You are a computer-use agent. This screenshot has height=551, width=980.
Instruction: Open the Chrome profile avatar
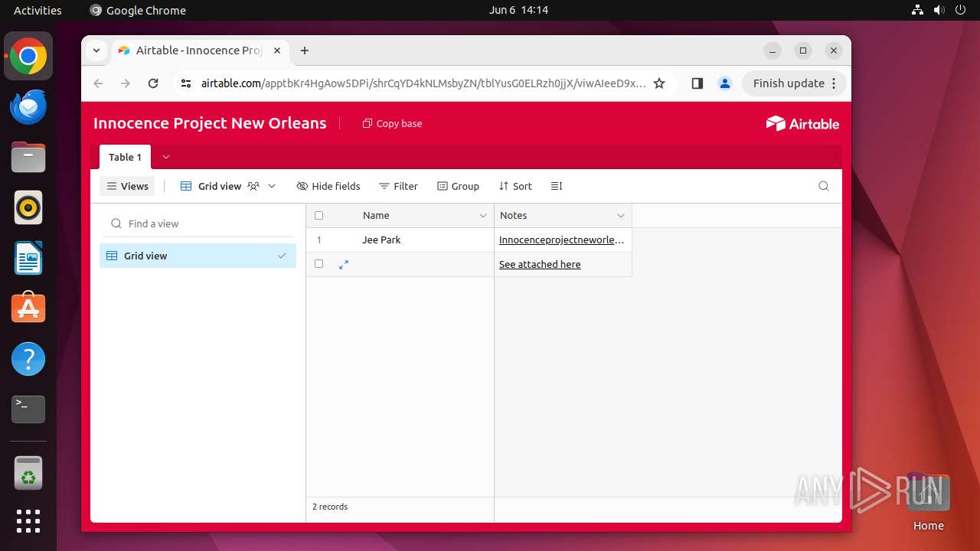(x=725, y=83)
